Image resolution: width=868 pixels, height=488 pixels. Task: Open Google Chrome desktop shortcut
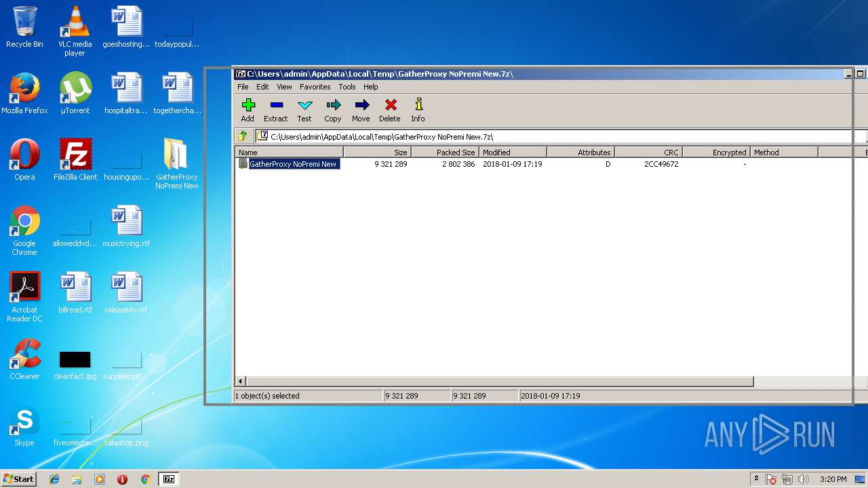click(x=24, y=230)
